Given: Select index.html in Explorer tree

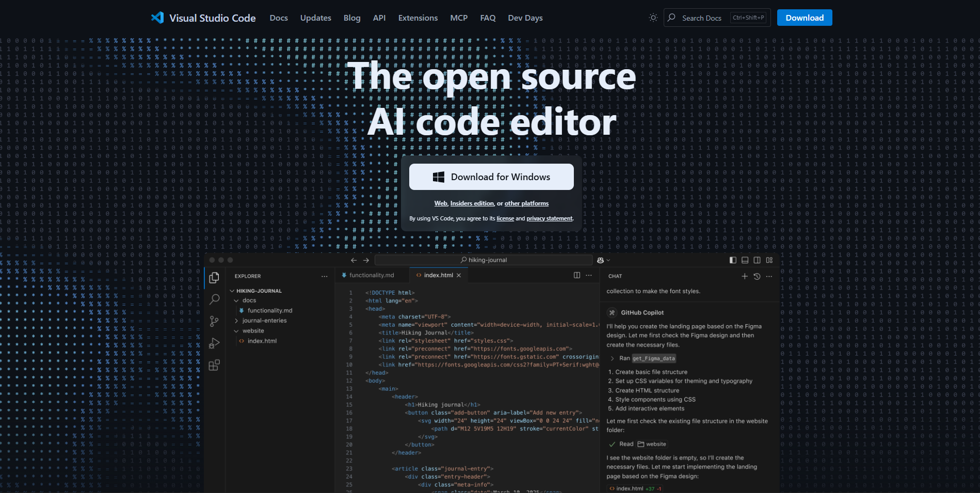Looking at the screenshot, I should 262,341.
